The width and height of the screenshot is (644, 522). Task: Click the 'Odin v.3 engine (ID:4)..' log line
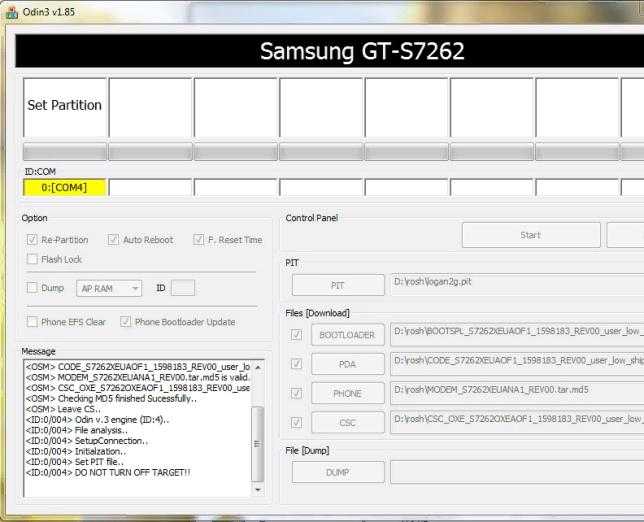point(97,419)
